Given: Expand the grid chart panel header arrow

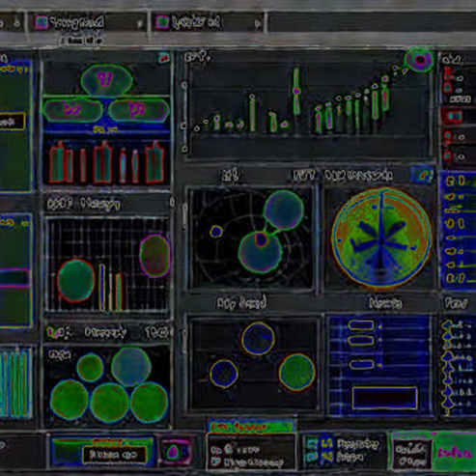Looking at the screenshot, I should coord(172,203).
